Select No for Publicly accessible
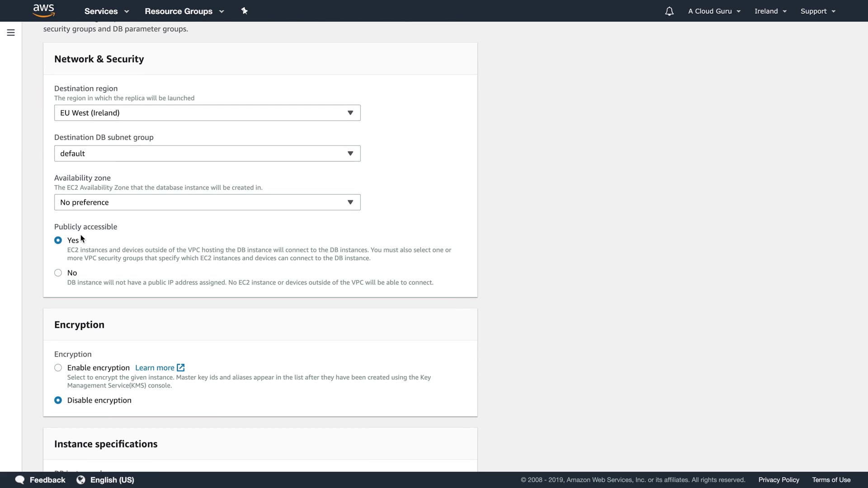Image resolution: width=868 pixels, height=488 pixels. [x=58, y=273]
